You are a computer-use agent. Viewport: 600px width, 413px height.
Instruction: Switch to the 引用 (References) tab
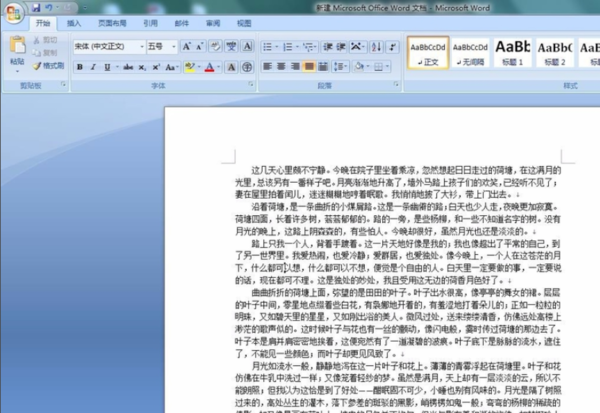(x=150, y=23)
